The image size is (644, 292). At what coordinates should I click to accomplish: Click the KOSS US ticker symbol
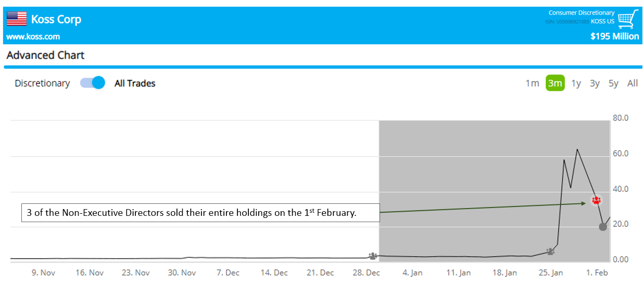click(x=603, y=22)
